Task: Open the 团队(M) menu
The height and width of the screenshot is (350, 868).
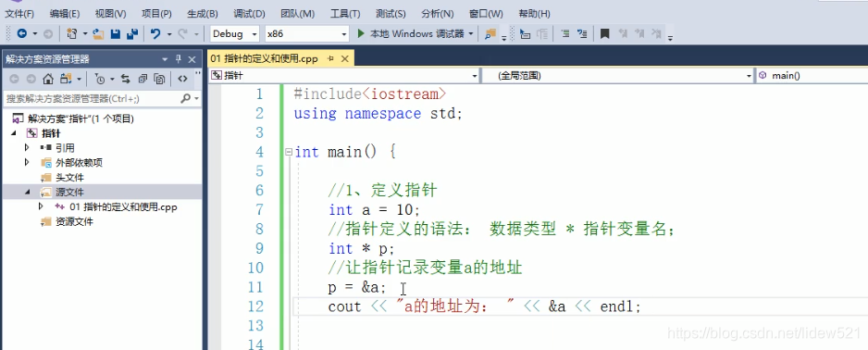Action: [x=297, y=13]
